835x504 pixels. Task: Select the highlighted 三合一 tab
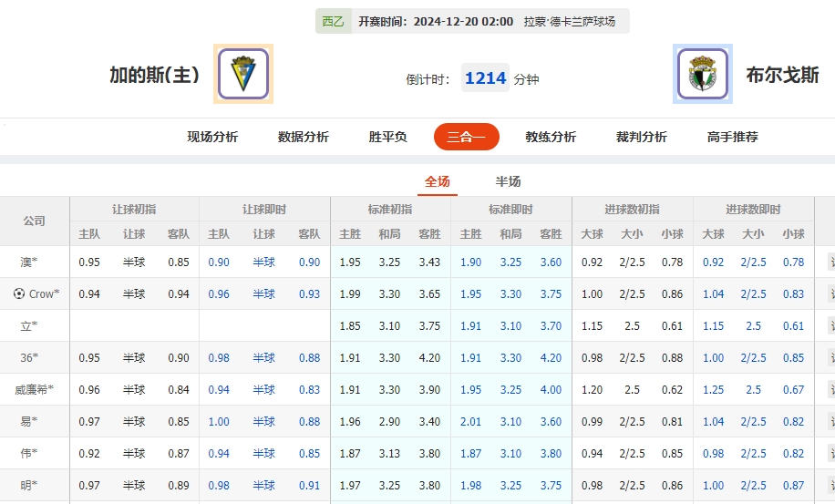click(x=467, y=137)
